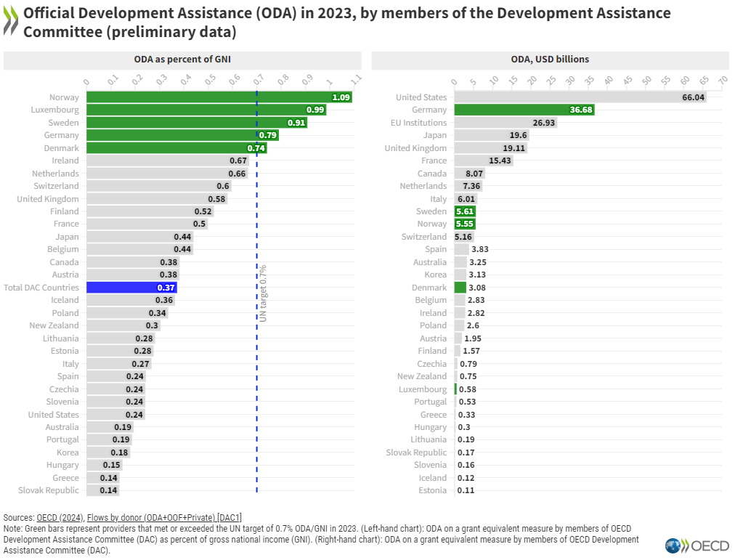Click Norway's 1.09 green bar
Image resolution: width=735 pixels, height=560 pixels.
[218, 97]
